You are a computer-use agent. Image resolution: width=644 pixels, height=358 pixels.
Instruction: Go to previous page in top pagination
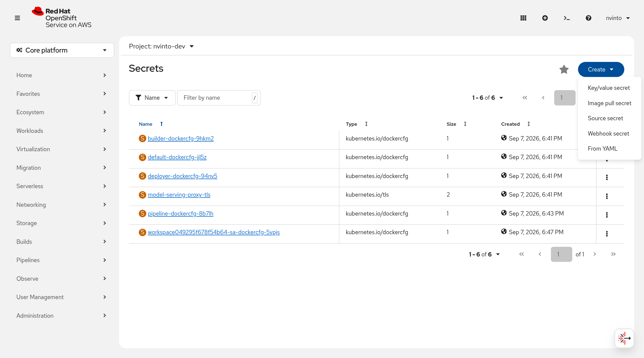543,98
